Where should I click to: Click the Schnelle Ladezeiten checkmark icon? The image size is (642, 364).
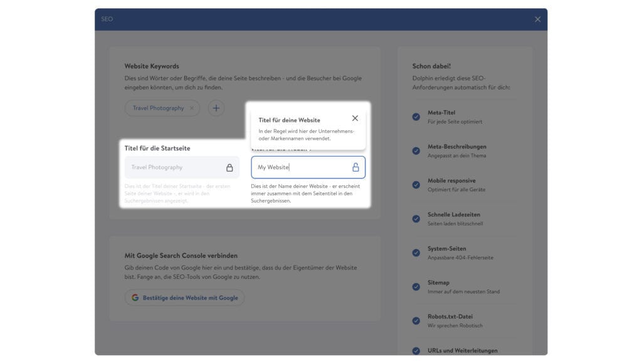[x=416, y=219]
